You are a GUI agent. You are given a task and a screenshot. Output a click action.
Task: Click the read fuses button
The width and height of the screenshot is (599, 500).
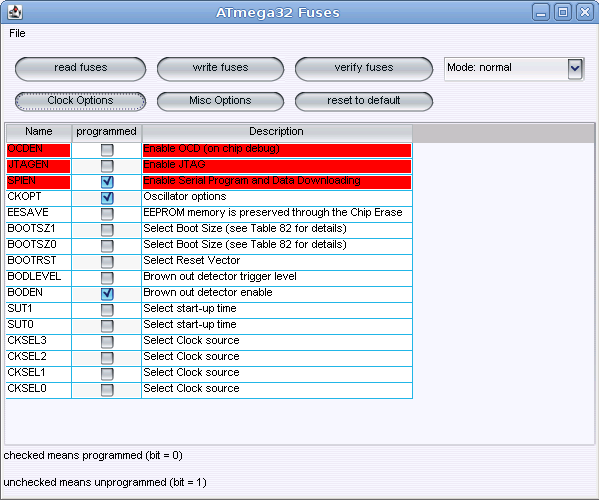tap(81, 69)
